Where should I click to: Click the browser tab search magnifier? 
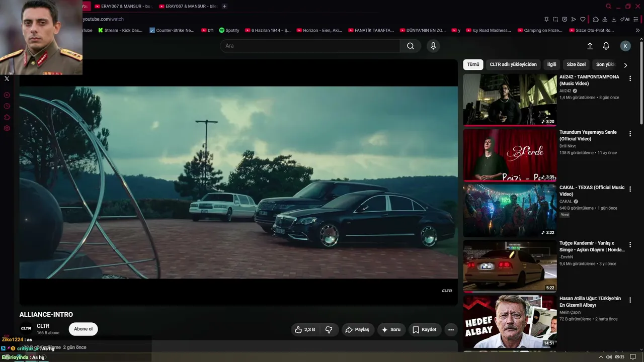[x=608, y=6]
